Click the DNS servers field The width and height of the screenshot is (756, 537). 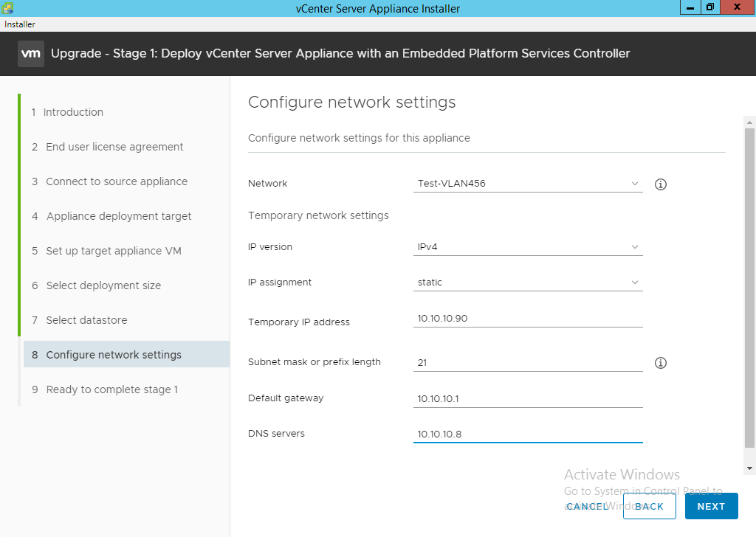pyautogui.click(x=528, y=434)
